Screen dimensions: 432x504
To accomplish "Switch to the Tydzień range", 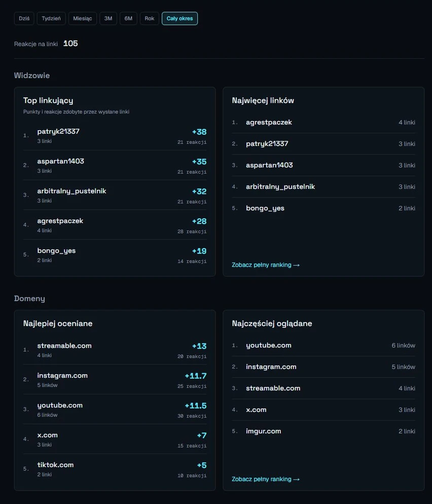I will pyautogui.click(x=51, y=18).
